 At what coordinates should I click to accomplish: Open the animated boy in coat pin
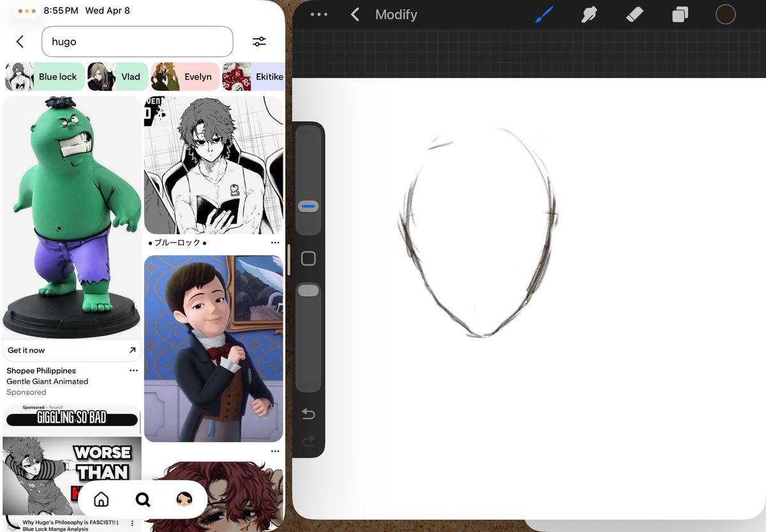pos(213,349)
